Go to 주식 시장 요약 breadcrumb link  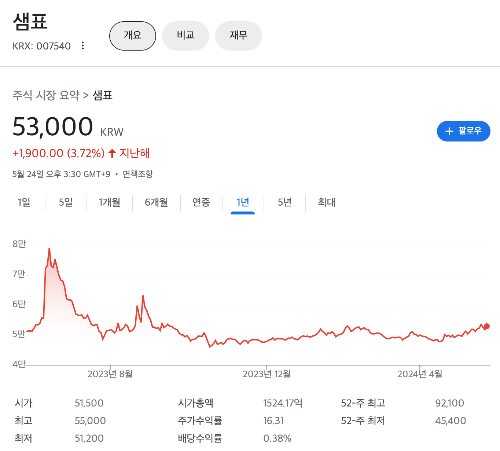coord(46,95)
